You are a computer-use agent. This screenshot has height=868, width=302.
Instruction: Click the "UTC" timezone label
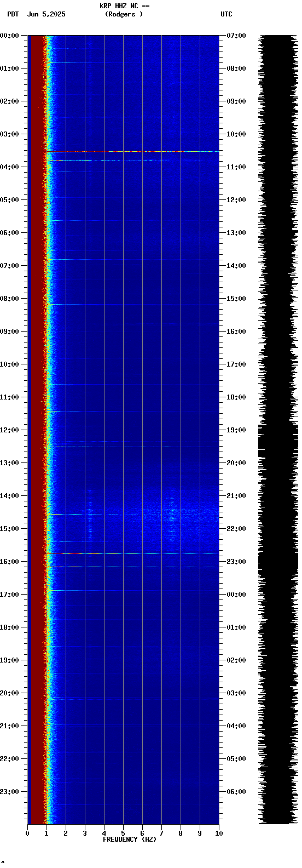pyautogui.click(x=226, y=14)
